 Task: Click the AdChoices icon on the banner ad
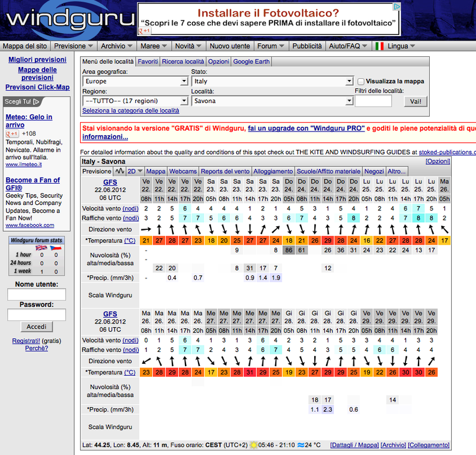pos(396,7)
